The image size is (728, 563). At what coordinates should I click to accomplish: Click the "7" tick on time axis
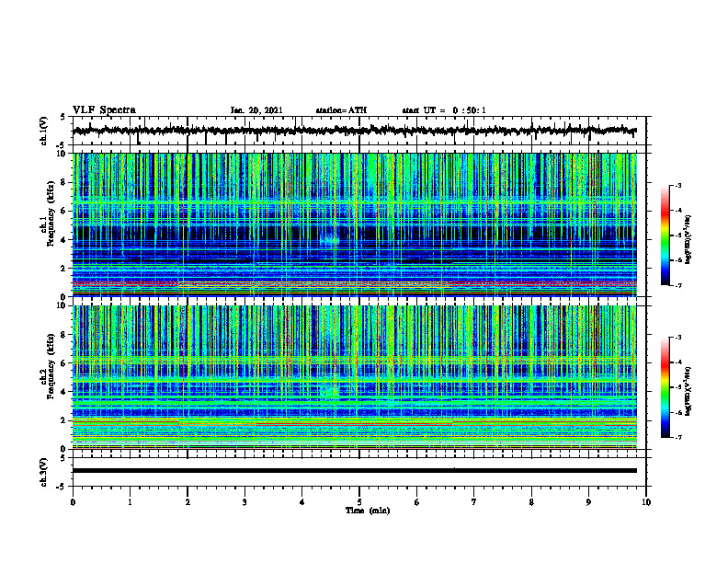(474, 502)
